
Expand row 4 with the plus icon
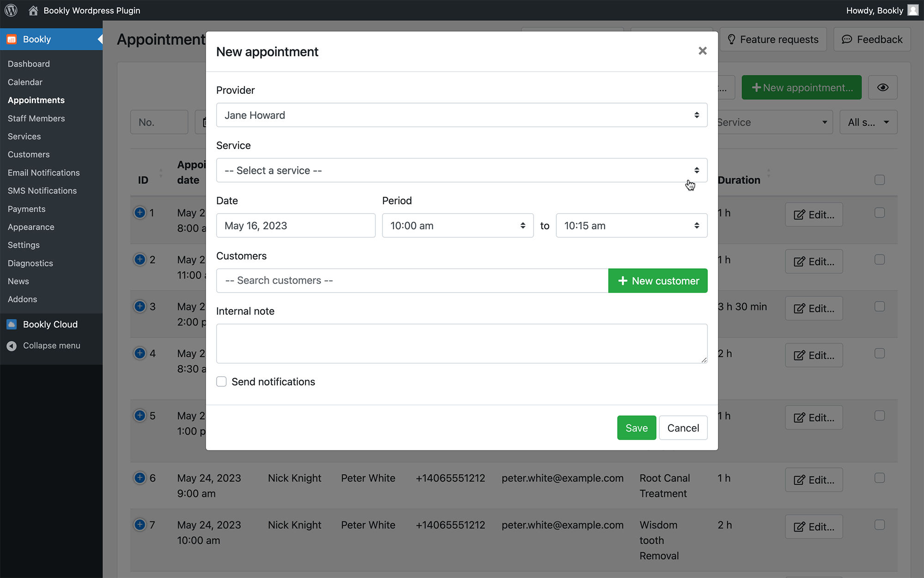pyautogui.click(x=140, y=353)
